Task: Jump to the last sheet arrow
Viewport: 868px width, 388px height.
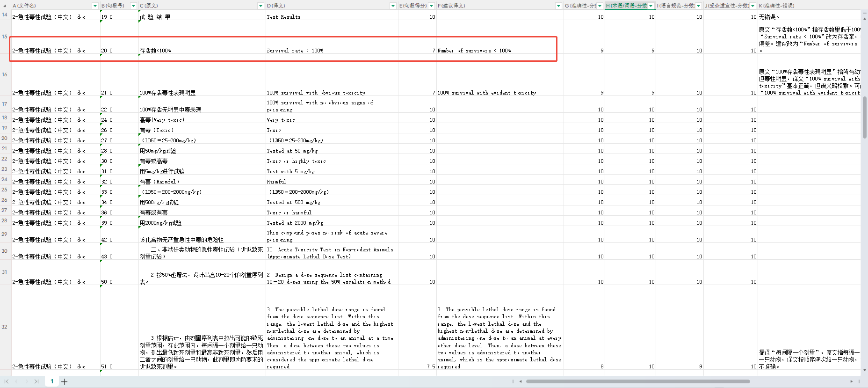Action: 36,381
